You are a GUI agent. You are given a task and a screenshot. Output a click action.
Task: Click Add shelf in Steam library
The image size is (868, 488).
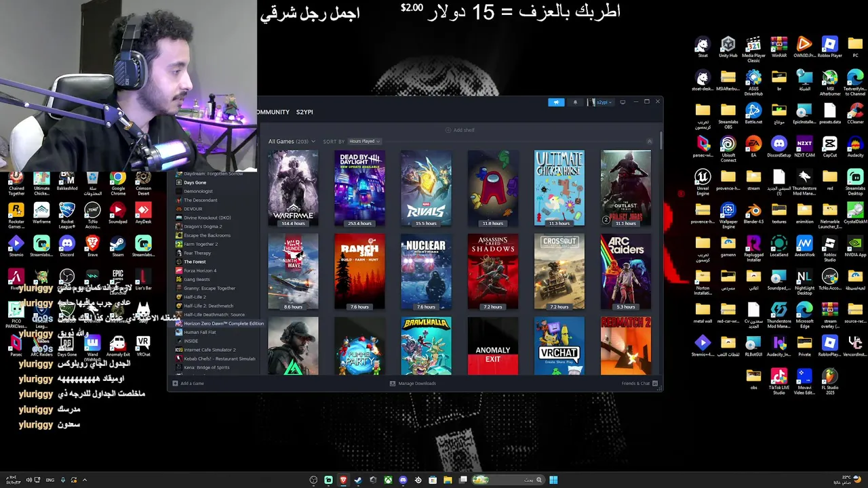tap(460, 130)
